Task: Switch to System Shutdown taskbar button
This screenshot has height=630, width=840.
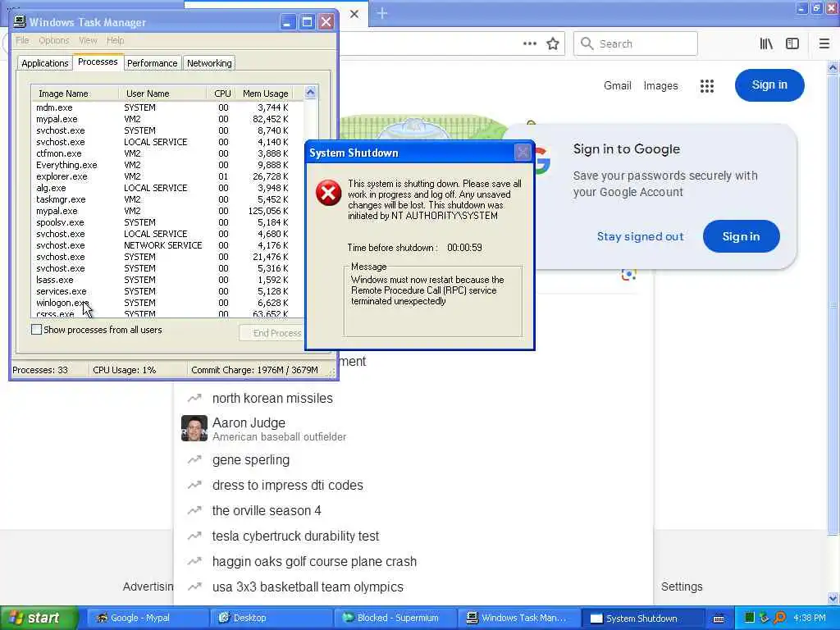Action: coord(642,619)
